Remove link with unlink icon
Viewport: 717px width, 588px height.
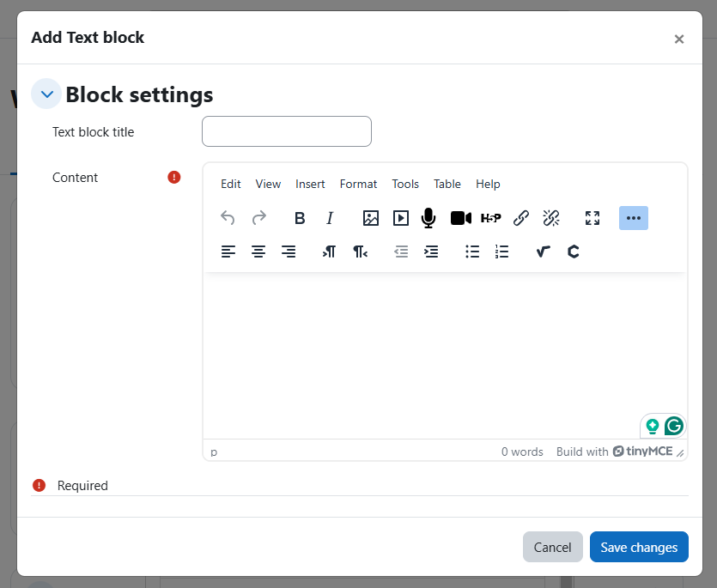(x=551, y=218)
